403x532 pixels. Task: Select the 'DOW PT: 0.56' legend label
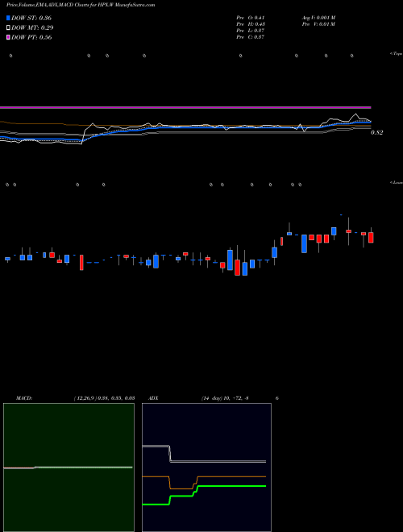31,37
